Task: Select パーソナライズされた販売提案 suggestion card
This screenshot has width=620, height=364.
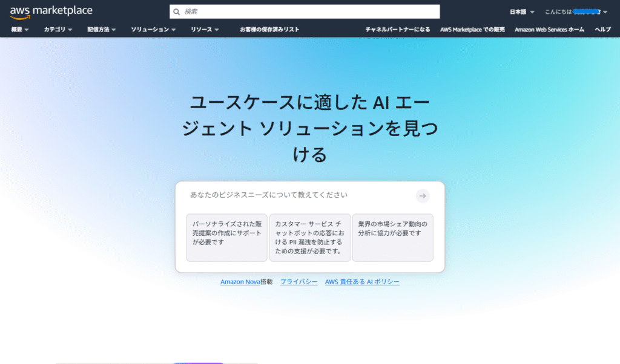Action: [227, 238]
